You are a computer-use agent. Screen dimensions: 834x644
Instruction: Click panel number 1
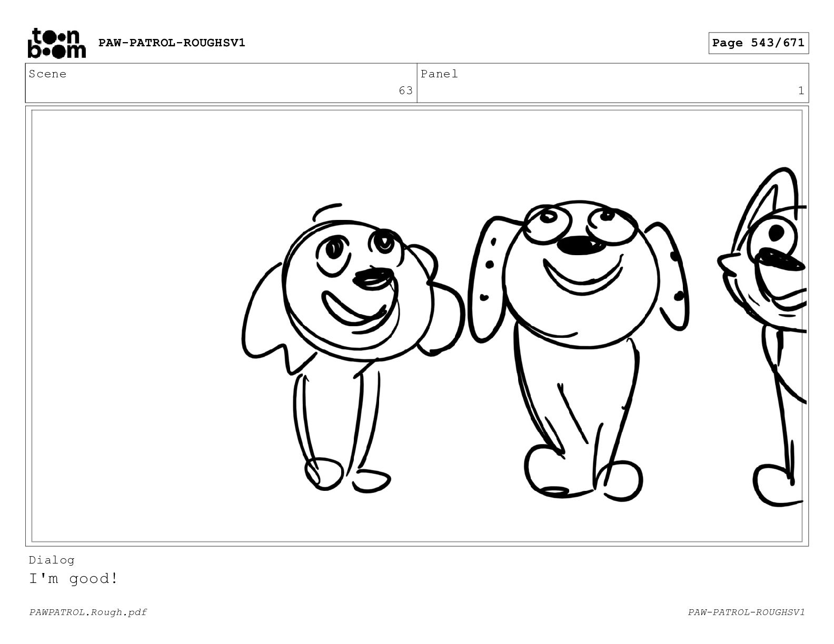pyautogui.click(x=801, y=90)
